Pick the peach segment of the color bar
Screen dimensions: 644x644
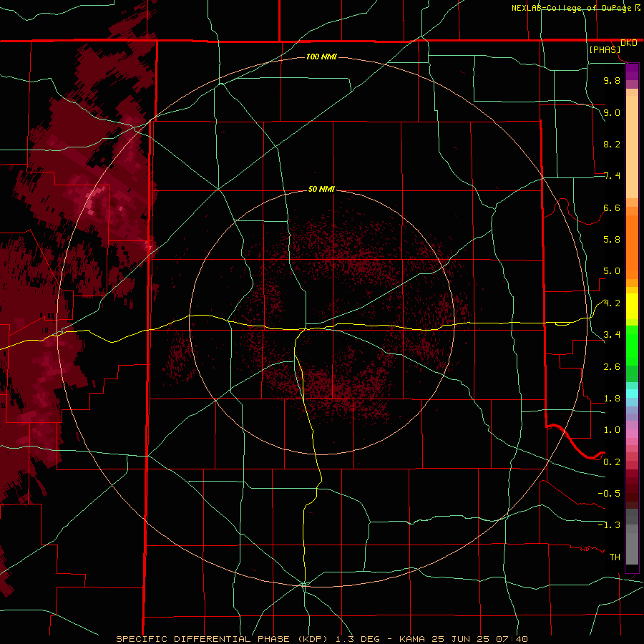click(x=632, y=147)
